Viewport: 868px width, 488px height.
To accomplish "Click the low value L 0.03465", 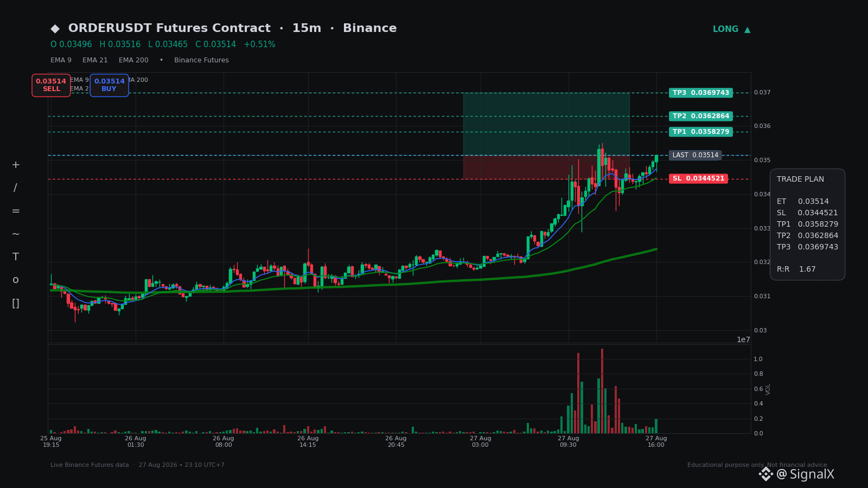I will pos(168,44).
